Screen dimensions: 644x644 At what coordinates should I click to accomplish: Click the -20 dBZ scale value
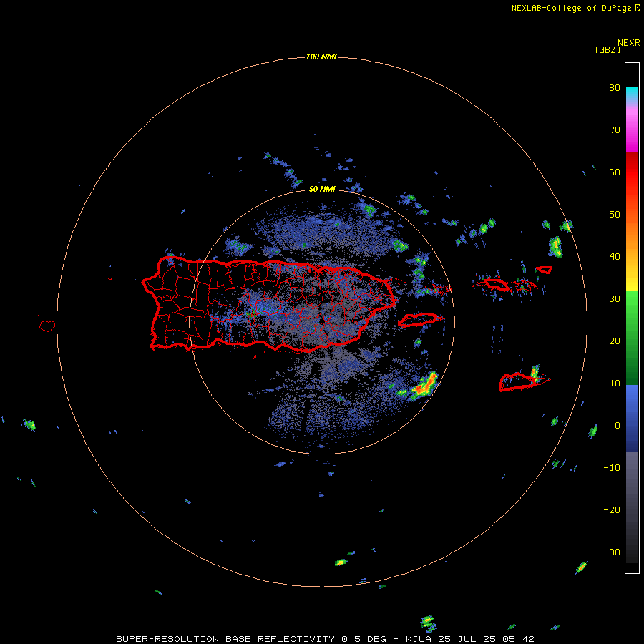coord(612,510)
